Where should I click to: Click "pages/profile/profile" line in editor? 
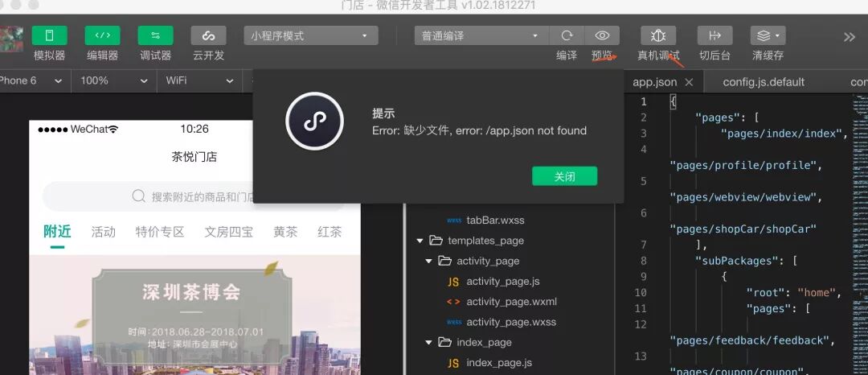click(746, 165)
